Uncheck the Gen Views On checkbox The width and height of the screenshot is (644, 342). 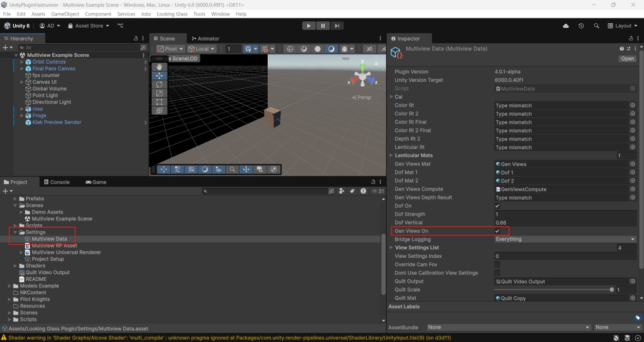pyautogui.click(x=497, y=231)
